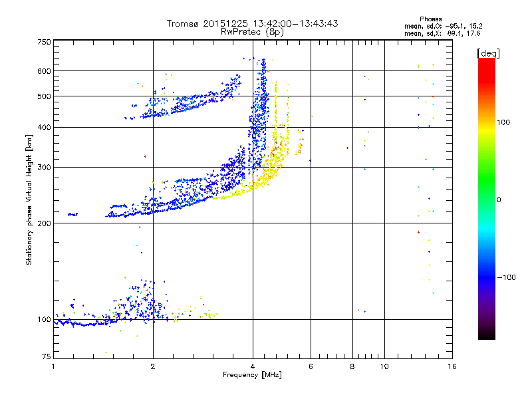Viewport: 532px width, 399px height.
Task: Click the colorbar tick label '-100'
Action: pos(506,277)
